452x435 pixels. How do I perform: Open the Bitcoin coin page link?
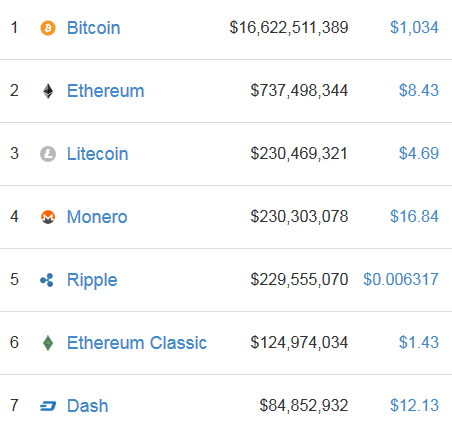(94, 28)
